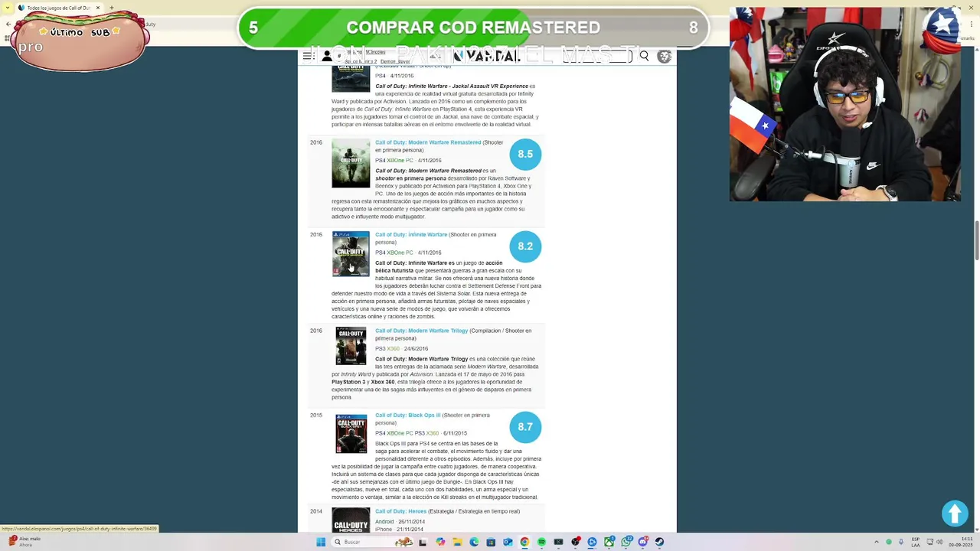Click the volume icon in the system tray

(939, 542)
